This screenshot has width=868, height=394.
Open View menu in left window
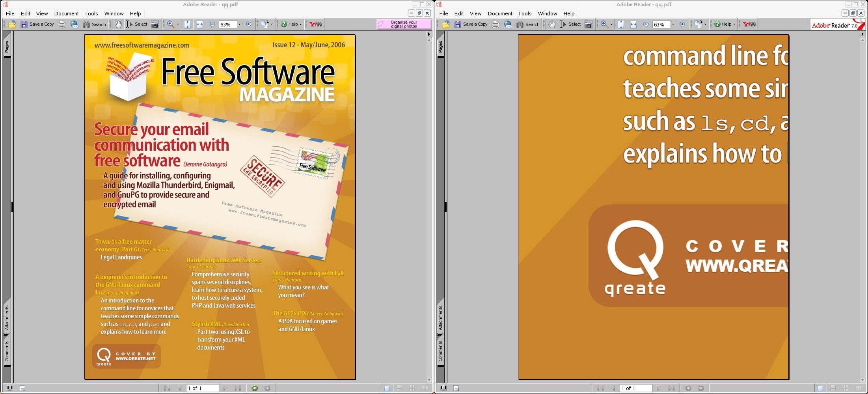click(42, 13)
